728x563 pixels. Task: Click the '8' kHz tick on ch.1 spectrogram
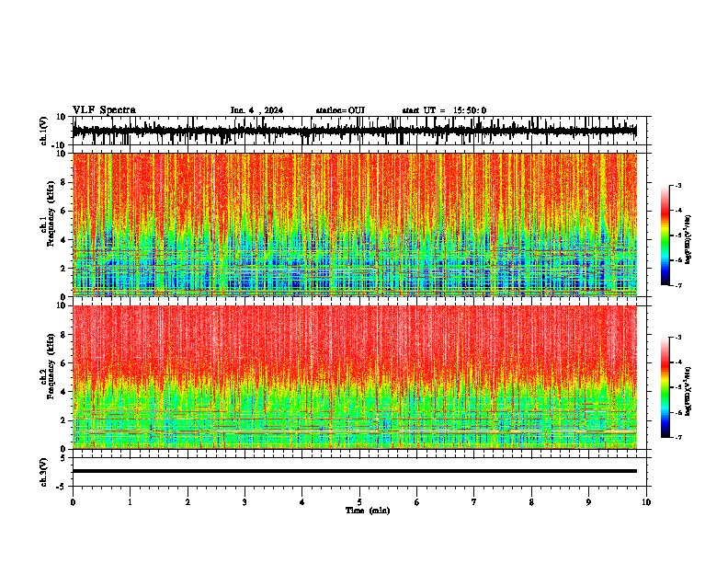click(x=63, y=182)
